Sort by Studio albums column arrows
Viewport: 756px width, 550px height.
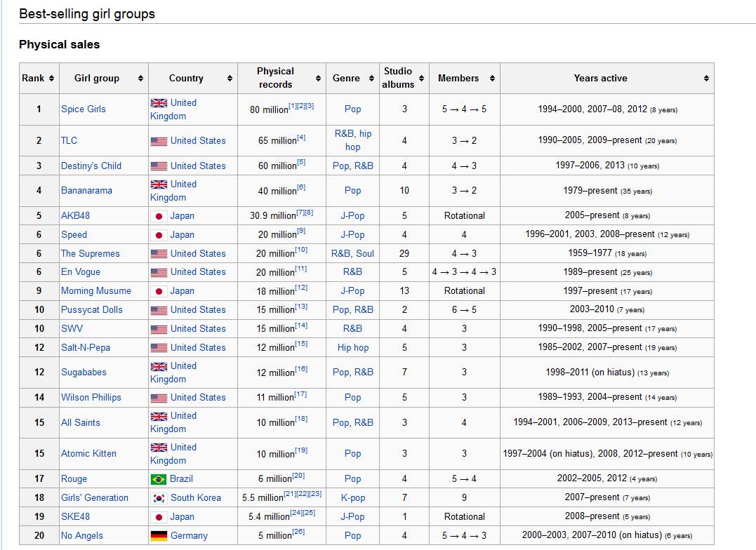click(421, 78)
